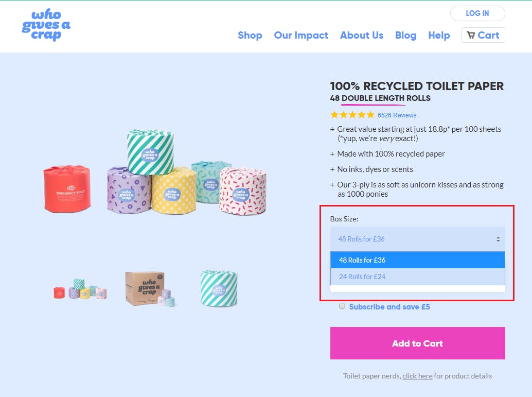Viewport: 532px width, 397px height.
Task: Click the five-star rating stars
Action: coord(352,115)
